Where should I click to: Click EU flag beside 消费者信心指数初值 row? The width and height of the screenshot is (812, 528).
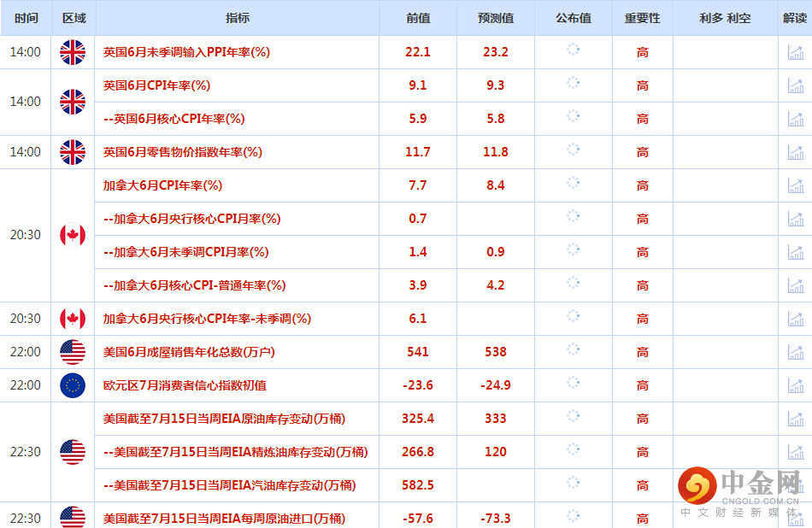73,385
